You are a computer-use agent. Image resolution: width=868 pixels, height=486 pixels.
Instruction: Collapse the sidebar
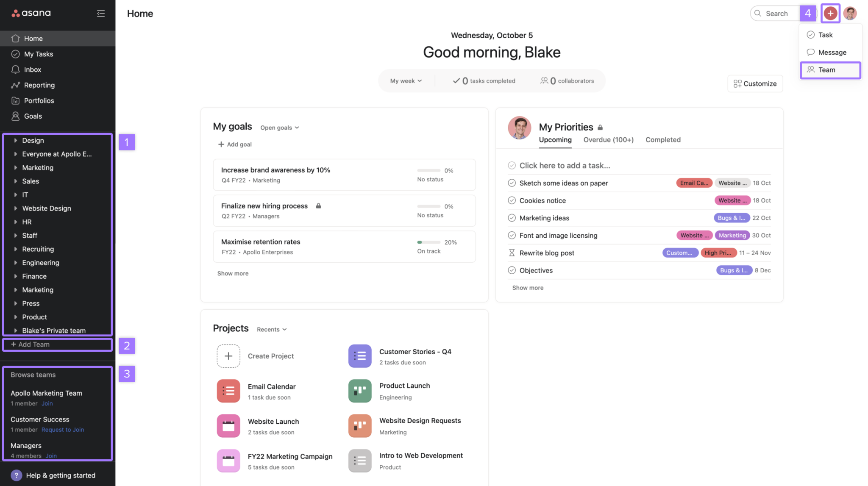pyautogui.click(x=101, y=13)
